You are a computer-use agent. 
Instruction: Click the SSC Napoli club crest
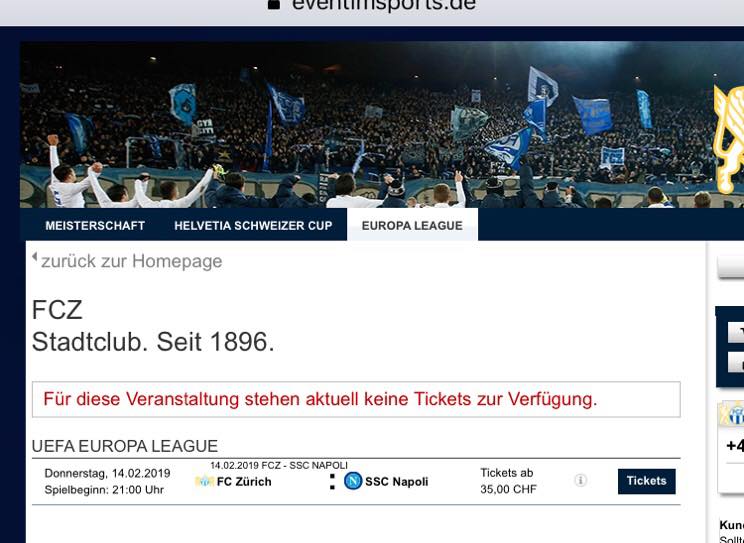coord(353,481)
